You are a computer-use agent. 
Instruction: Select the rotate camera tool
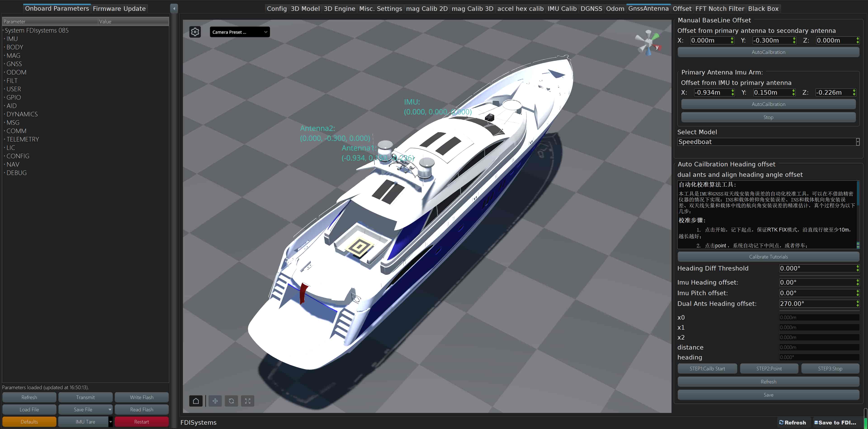pos(231,401)
